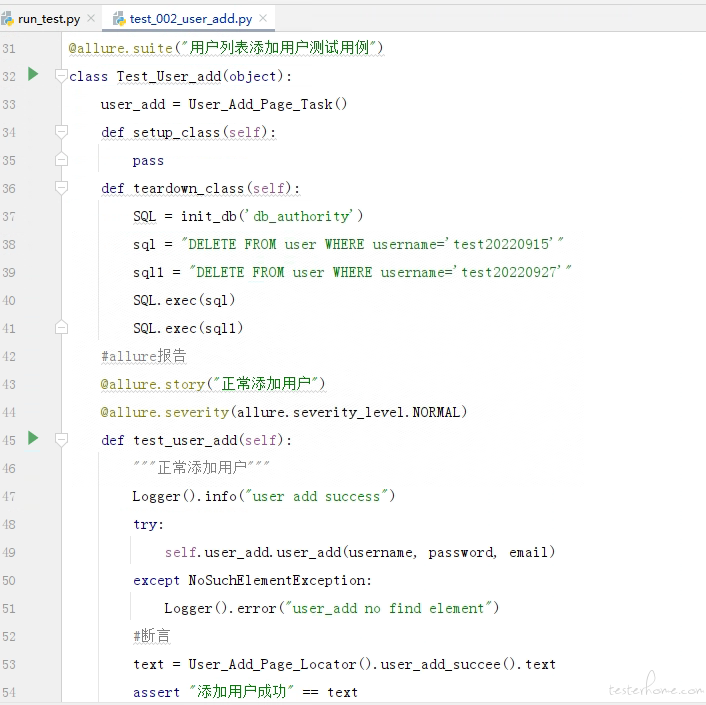Click the assert statement on line 54
This screenshot has width=706, height=705.
(x=245, y=691)
